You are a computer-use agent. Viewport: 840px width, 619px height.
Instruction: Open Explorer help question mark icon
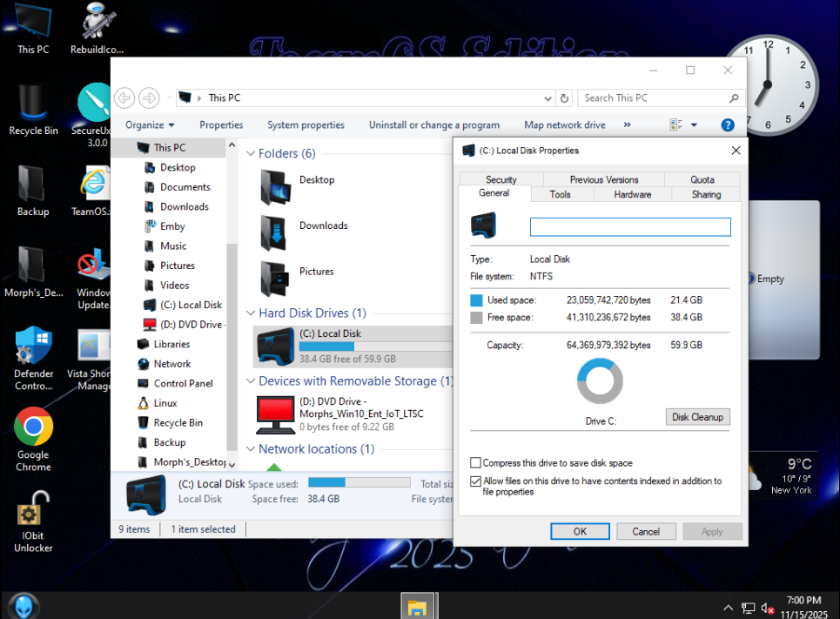click(x=728, y=124)
